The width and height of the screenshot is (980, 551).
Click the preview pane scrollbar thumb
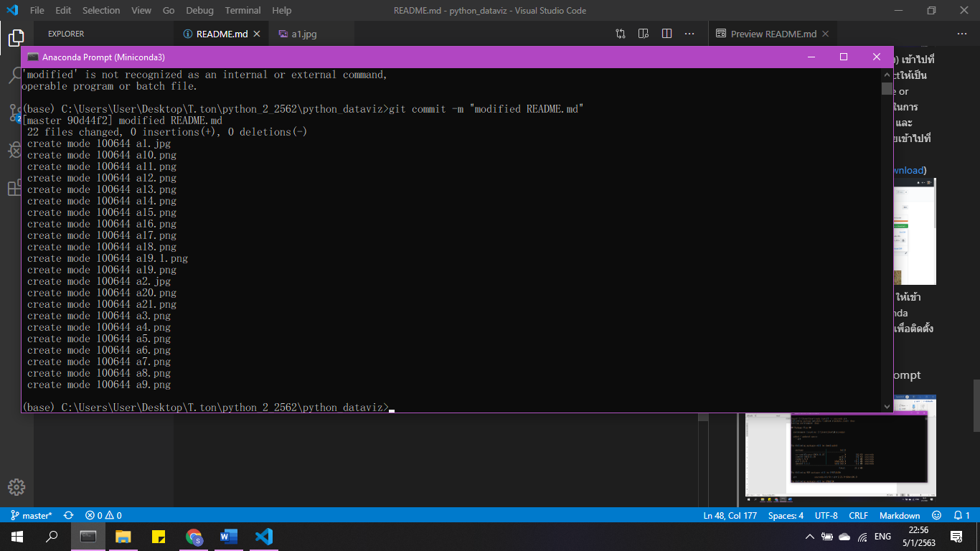976,405
